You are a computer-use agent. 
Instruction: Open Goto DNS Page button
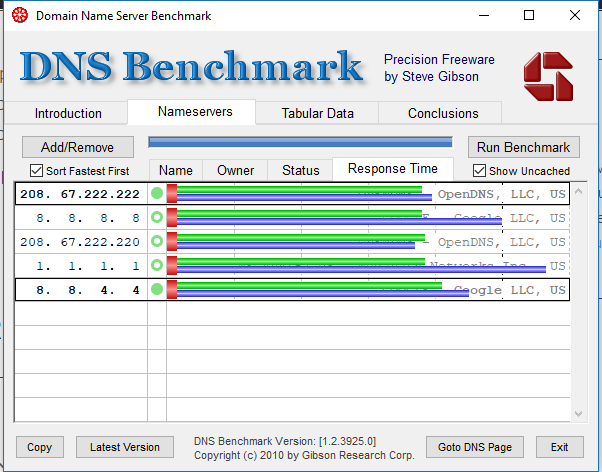pos(475,447)
